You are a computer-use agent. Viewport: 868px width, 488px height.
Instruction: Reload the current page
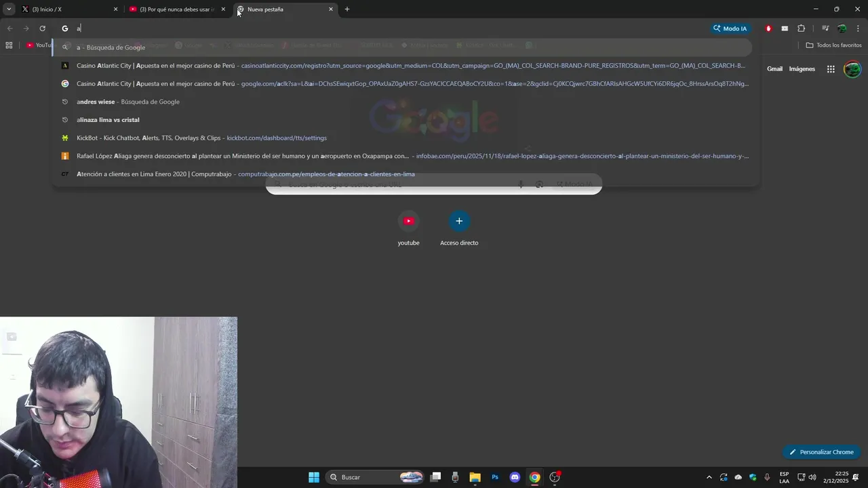click(x=42, y=28)
